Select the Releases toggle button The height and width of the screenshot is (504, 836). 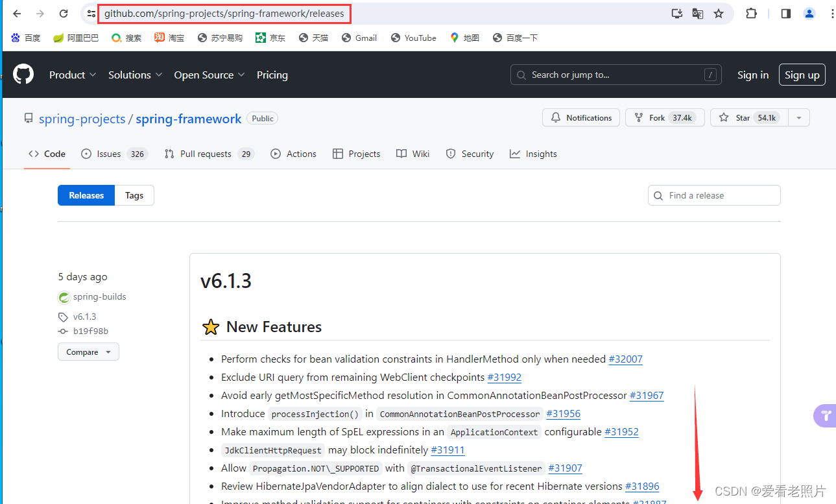(x=86, y=195)
